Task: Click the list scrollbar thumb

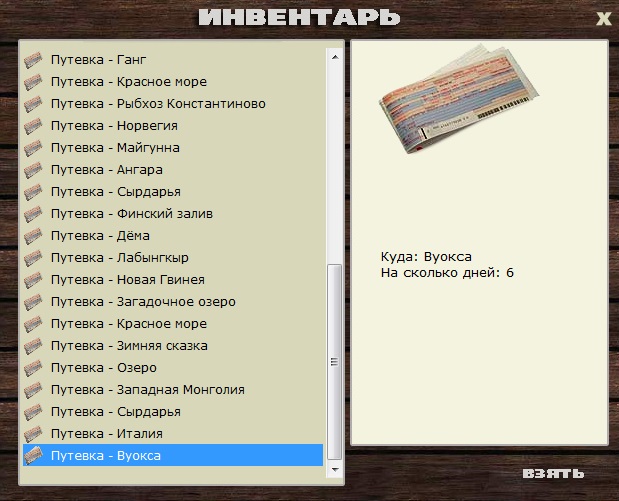Action: click(x=335, y=362)
